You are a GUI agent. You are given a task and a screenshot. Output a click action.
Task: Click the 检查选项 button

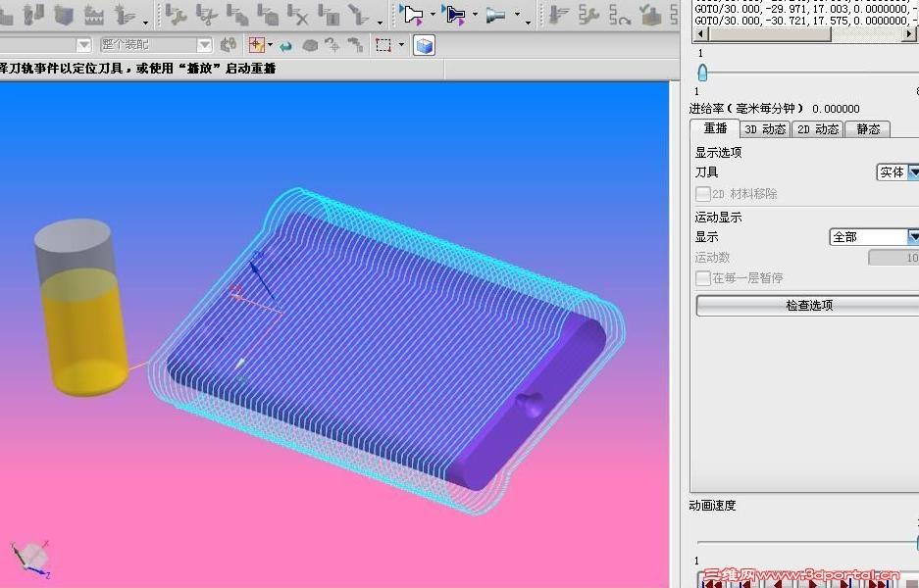pyautogui.click(x=807, y=305)
